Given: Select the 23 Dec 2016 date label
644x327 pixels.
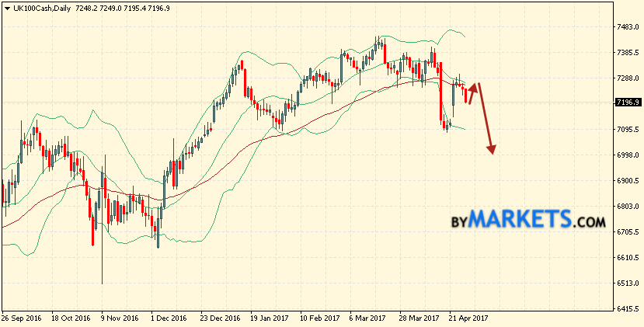Looking at the screenshot, I should [218, 318].
